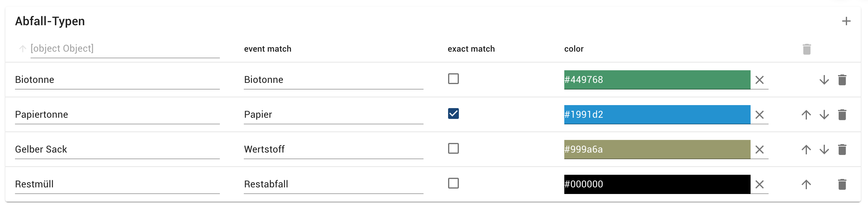Screen dimensions: 868x209
Task: Enable exact match for Gelber Sack
Action: [x=454, y=149]
